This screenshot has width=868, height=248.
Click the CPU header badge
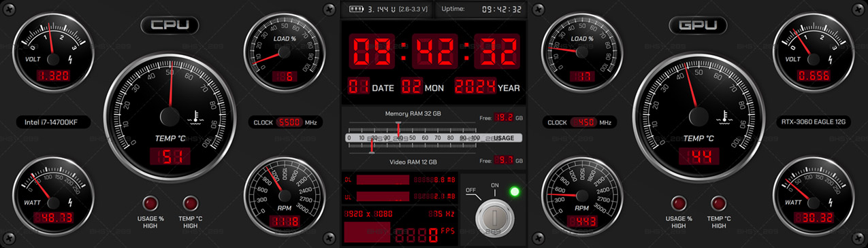pos(170,26)
